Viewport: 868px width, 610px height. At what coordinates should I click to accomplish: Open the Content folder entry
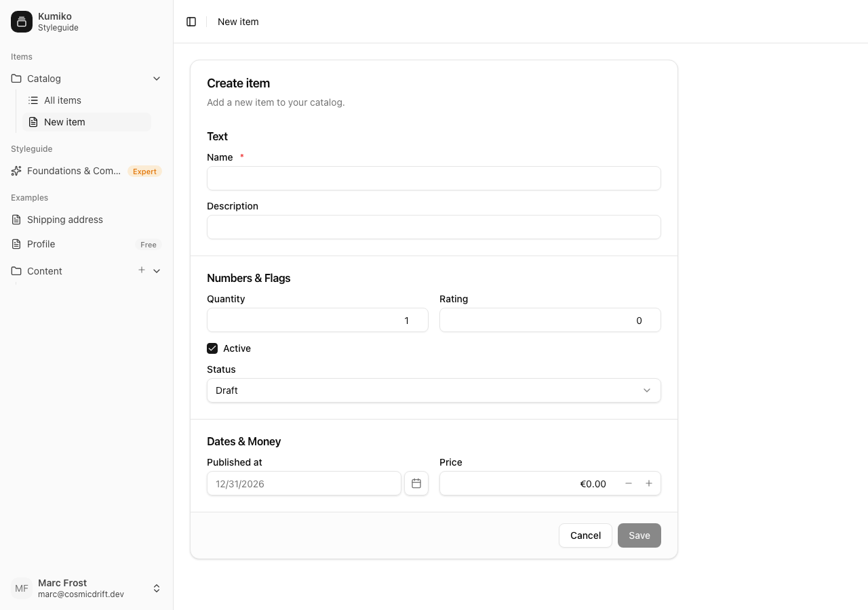point(45,271)
